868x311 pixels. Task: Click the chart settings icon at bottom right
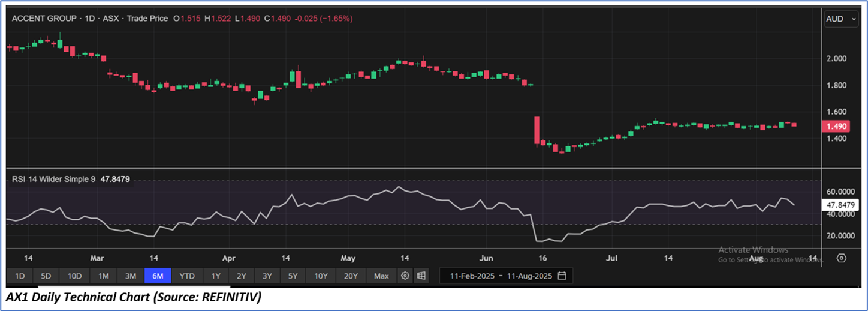(841, 258)
